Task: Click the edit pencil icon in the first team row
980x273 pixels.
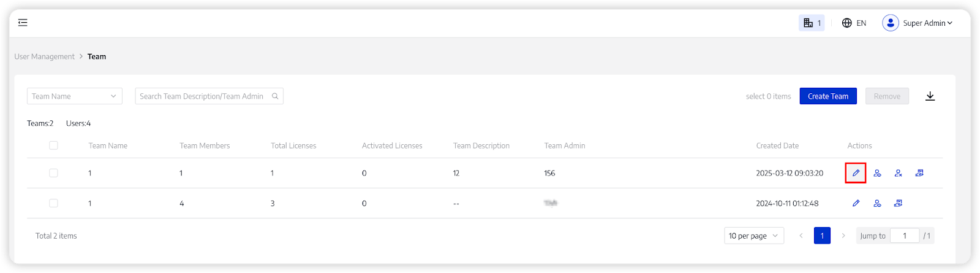Action: tap(856, 173)
